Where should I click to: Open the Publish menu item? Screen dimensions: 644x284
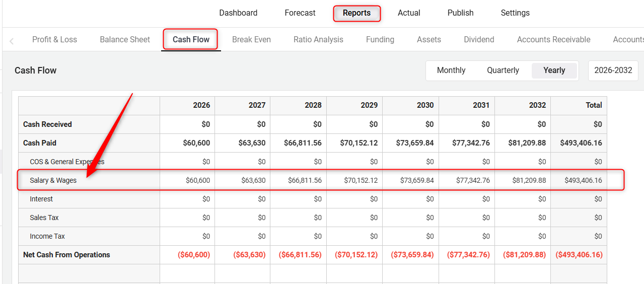pos(460,13)
